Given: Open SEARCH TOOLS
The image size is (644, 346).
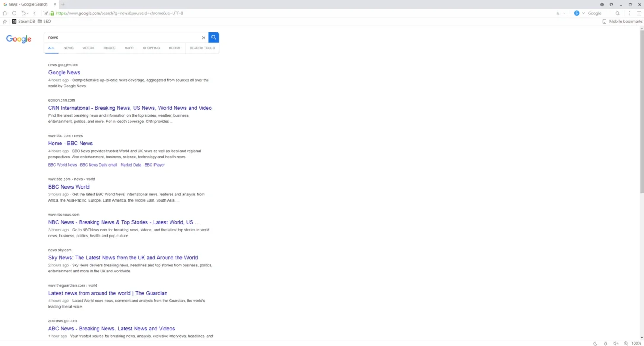Looking at the screenshot, I should coord(202,48).
